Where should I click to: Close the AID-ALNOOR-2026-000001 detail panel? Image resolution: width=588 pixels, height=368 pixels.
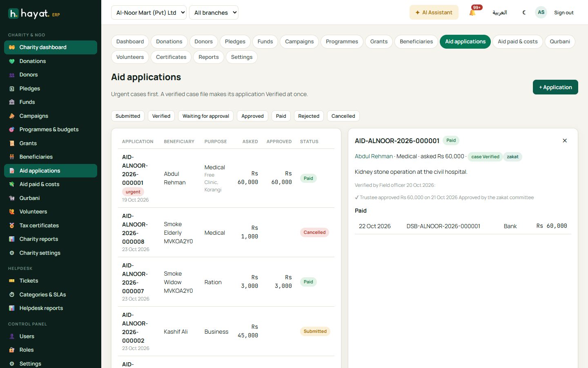pyautogui.click(x=565, y=141)
